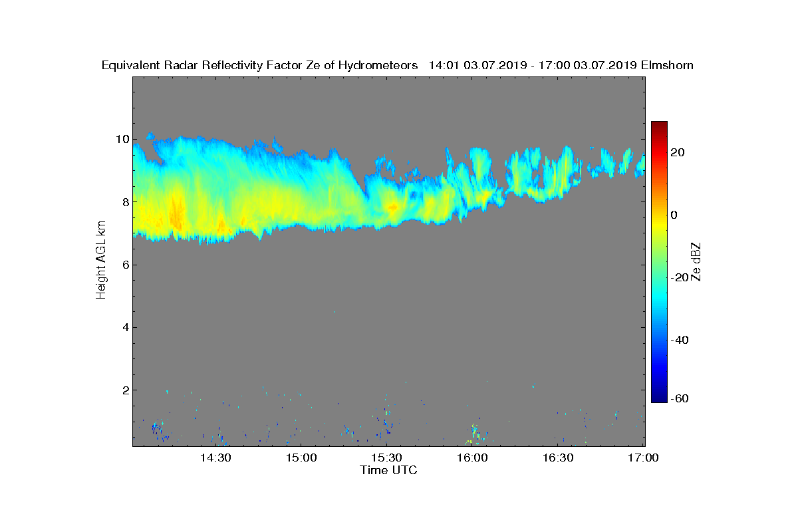The width and height of the screenshot is (798, 532).
Task: Click the plot title text
Action: 398,65
